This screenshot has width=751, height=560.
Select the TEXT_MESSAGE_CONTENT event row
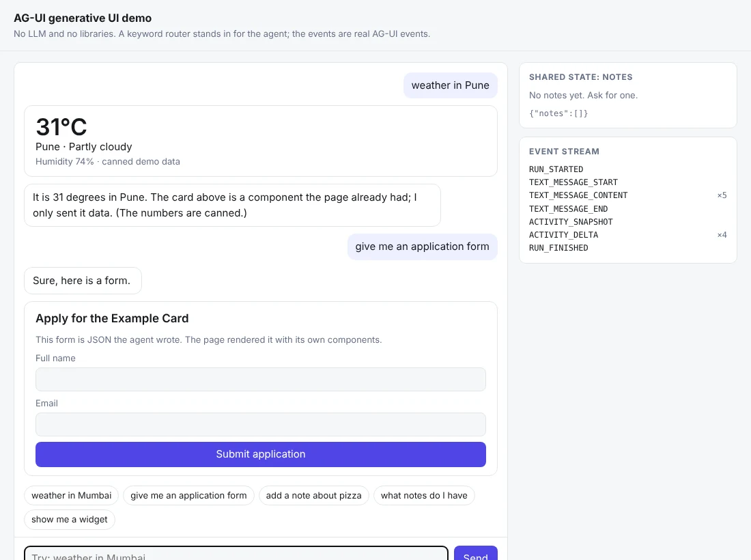628,195
